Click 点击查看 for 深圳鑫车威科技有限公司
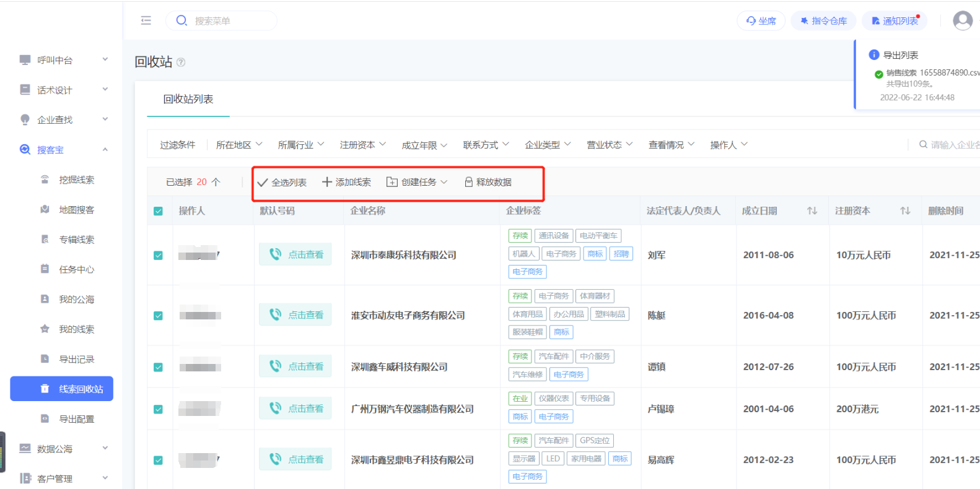 [x=295, y=366]
